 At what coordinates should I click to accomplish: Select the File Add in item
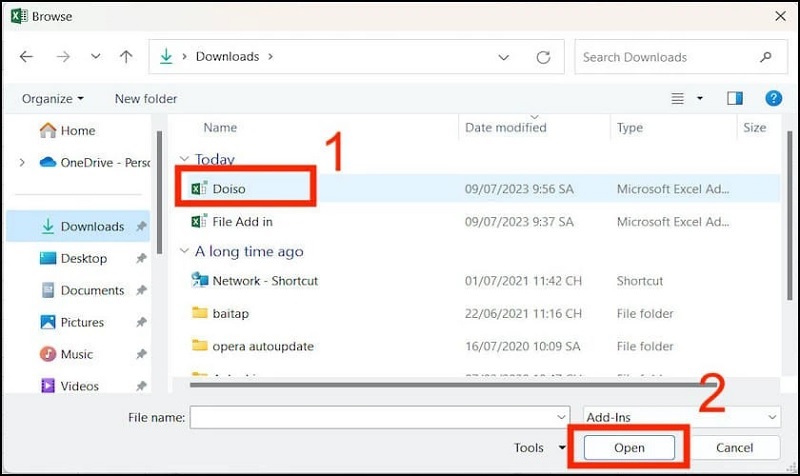click(x=242, y=221)
